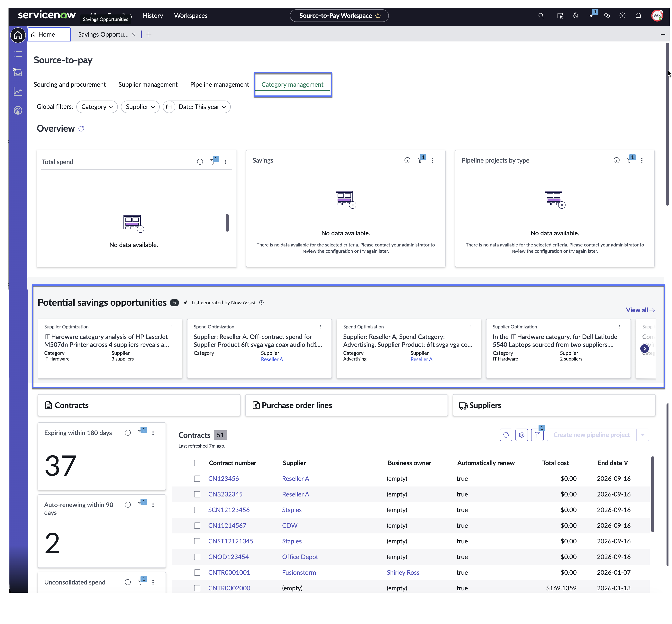Refresh the Contracts list
This screenshot has height=624, width=672.
coord(506,435)
